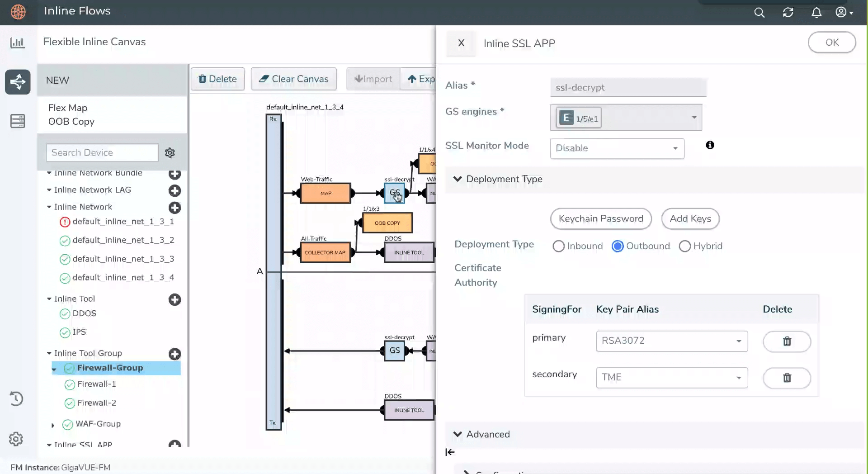Collapse the Advanced section
Screen dimensions: 868x474
tap(458, 434)
